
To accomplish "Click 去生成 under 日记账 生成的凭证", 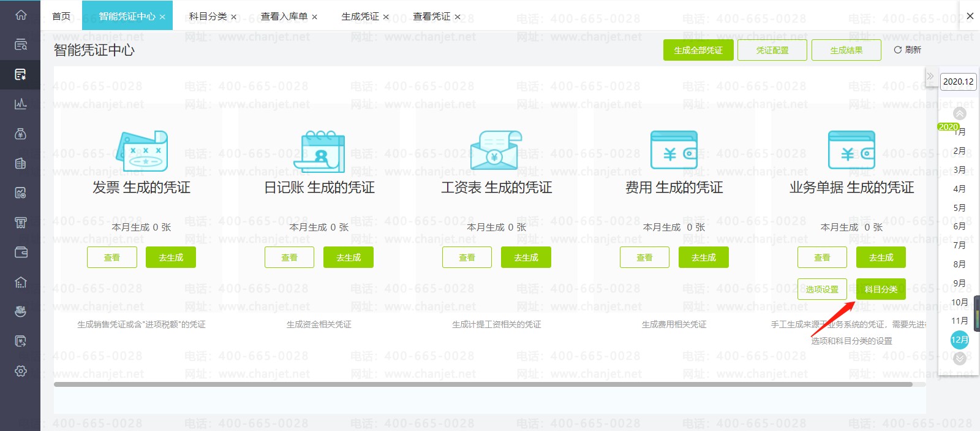I will (x=349, y=257).
